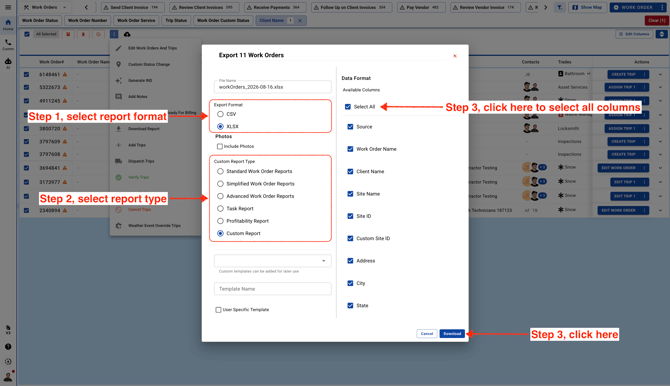Open the Work Orders module dropdown
This screenshot has width=670, height=386.
44,7
